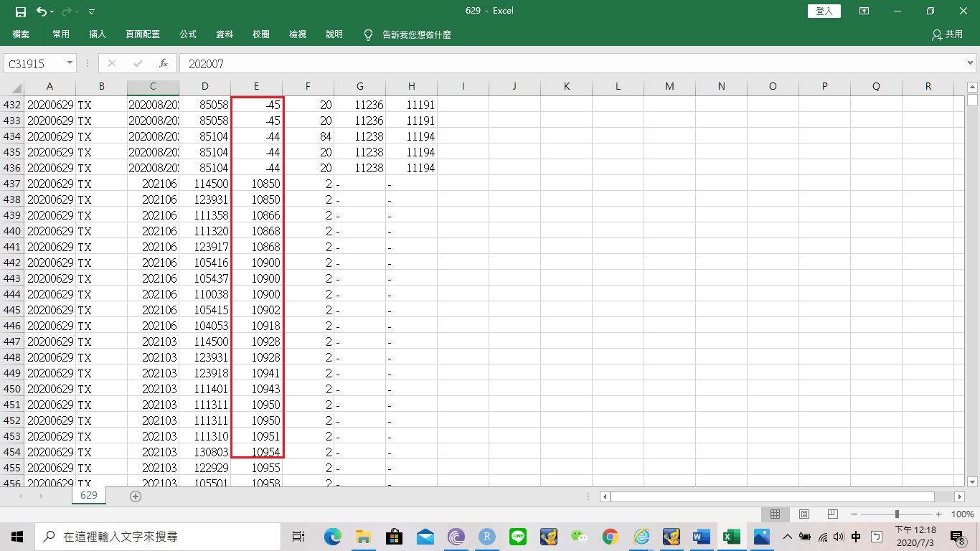
Task: Switch to the 公式 tab
Action: point(188,34)
